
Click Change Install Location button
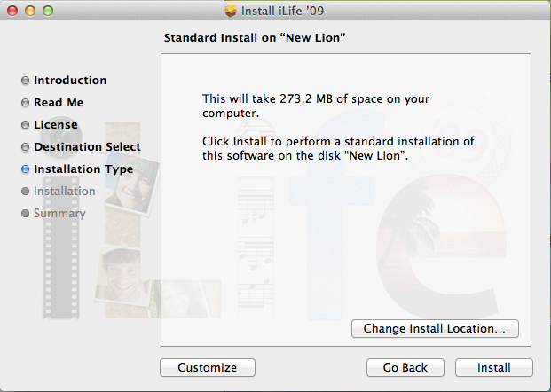435,328
